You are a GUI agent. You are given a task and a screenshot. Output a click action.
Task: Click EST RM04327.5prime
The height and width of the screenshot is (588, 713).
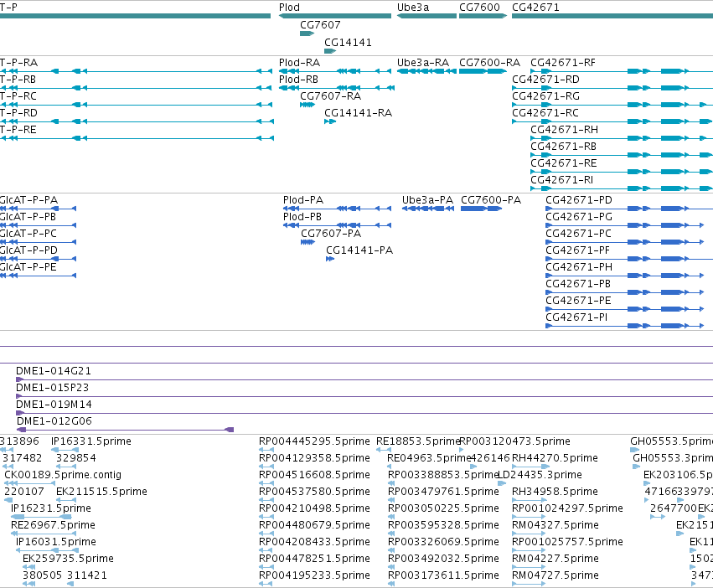(x=555, y=525)
